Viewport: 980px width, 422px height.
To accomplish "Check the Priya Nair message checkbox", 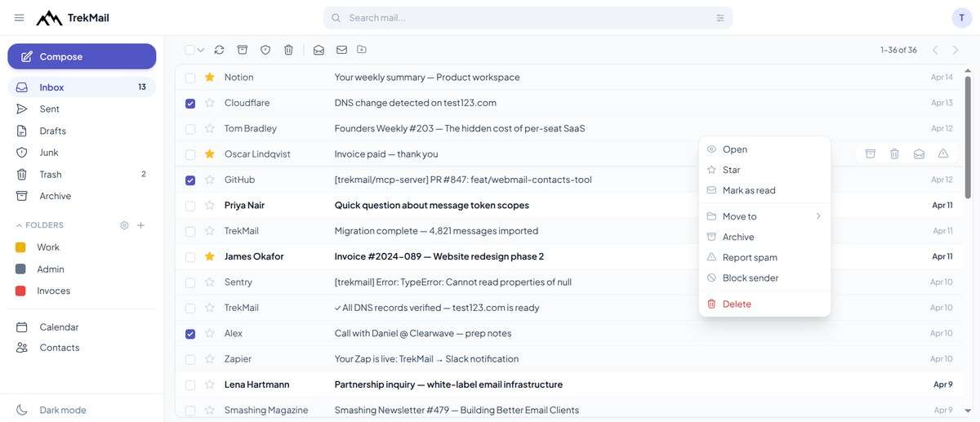I will 190,206.
